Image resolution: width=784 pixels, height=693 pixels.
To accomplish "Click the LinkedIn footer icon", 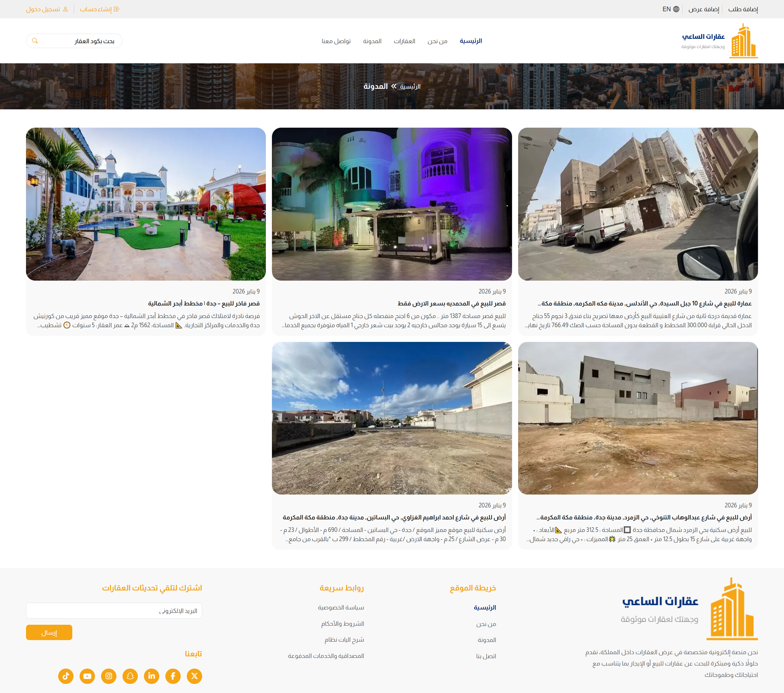I will click(152, 676).
